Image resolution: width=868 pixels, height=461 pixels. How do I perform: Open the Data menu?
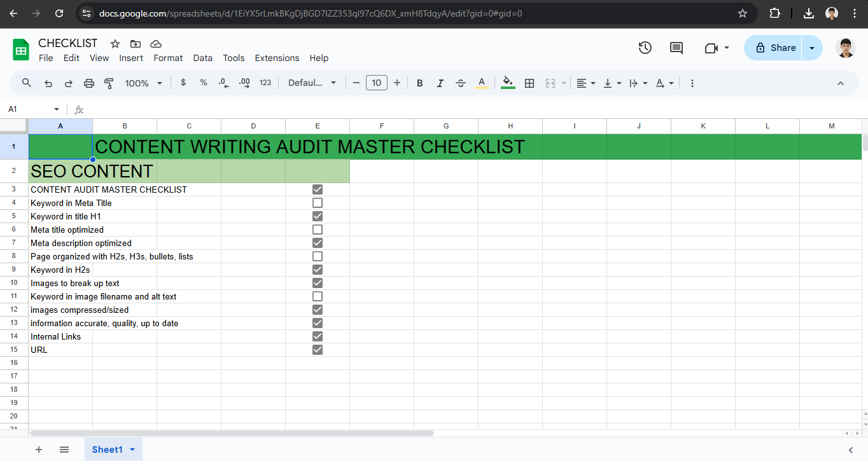203,58
